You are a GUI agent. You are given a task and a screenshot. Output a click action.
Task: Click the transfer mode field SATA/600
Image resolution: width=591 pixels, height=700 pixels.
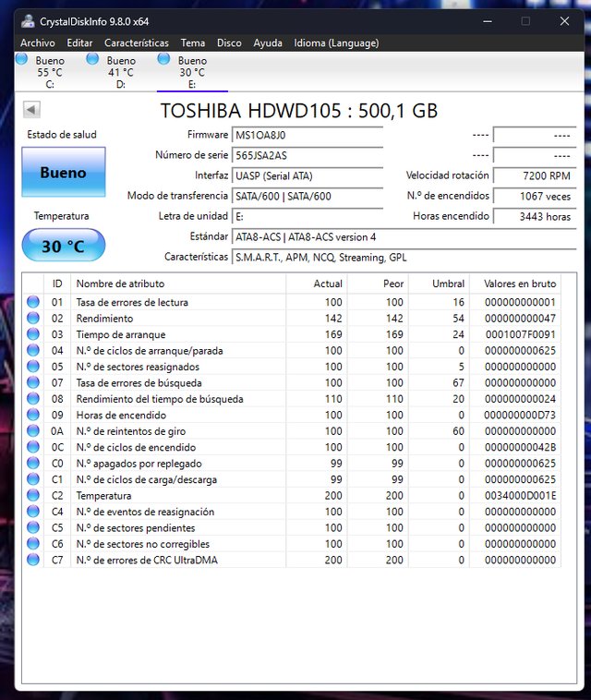point(308,196)
